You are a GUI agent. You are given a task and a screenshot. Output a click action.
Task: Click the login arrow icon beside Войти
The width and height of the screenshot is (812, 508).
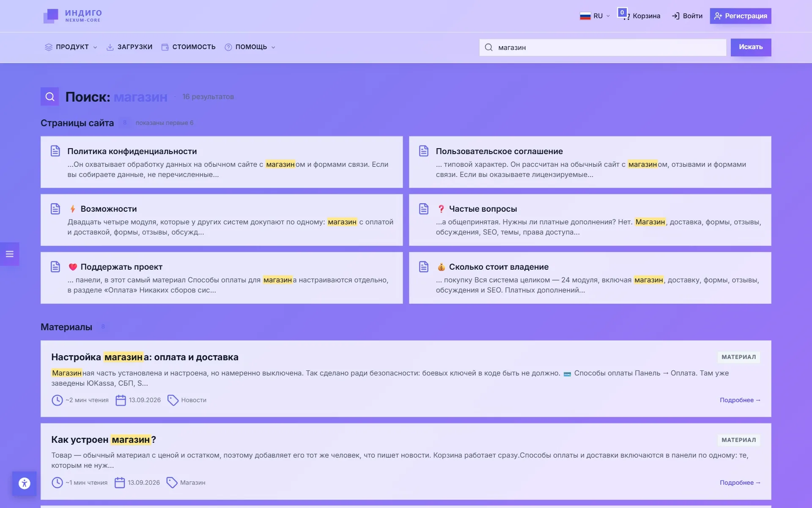675,16
